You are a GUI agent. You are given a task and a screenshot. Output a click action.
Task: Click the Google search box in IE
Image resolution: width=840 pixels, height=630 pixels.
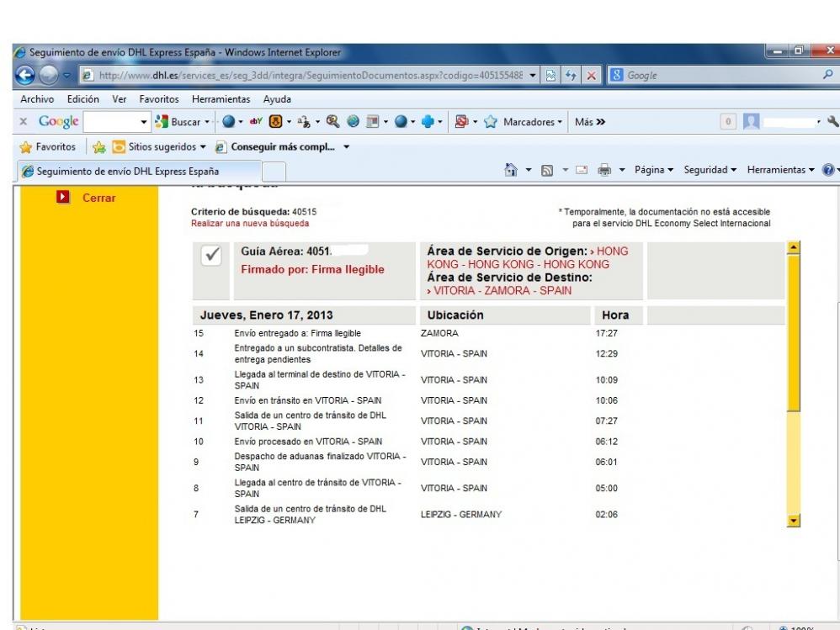tap(722, 76)
